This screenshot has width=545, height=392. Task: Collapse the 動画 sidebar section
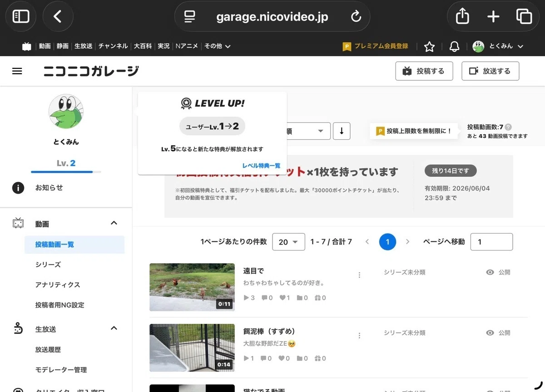point(114,223)
